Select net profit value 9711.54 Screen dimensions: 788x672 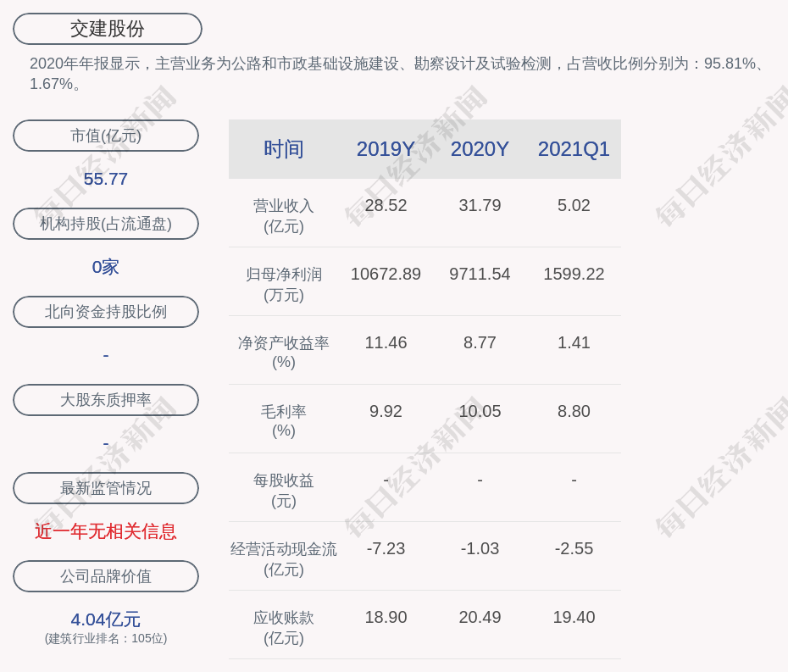tap(480, 274)
